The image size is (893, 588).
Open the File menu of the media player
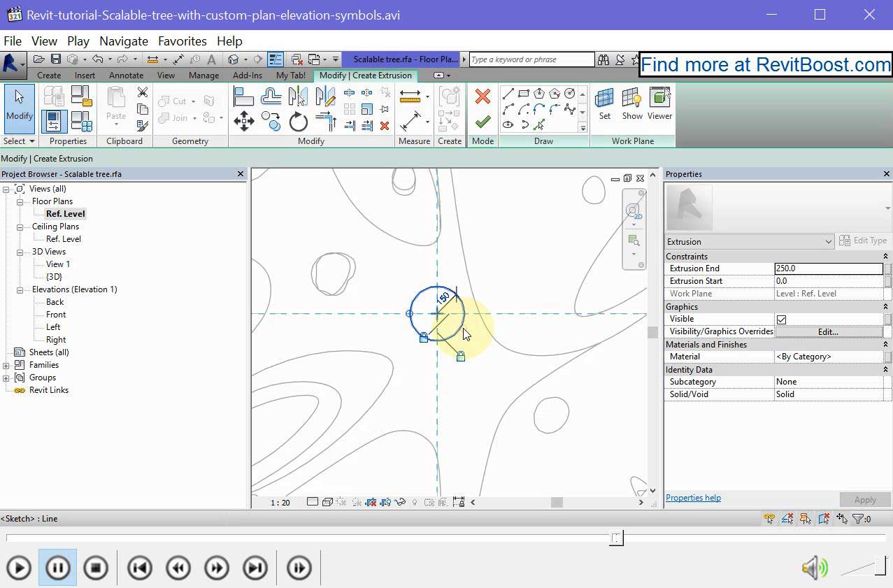[x=13, y=41]
